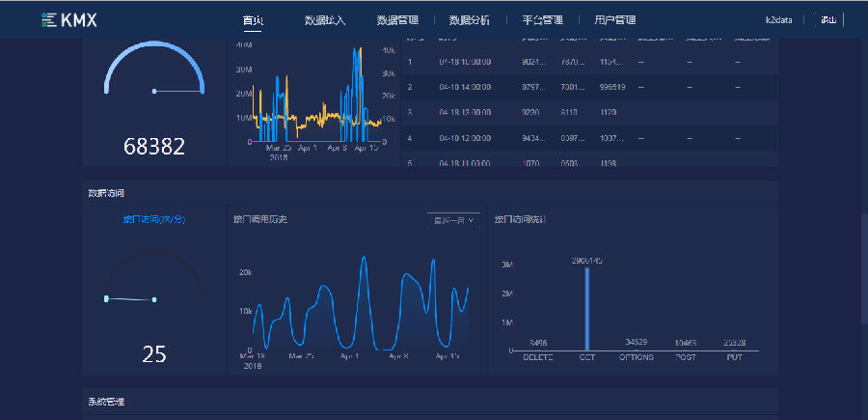Image resolution: width=868 pixels, height=420 pixels.
Task: Click the 04-18 13:00:00 table row timestamp
Action: coord(465,112)
